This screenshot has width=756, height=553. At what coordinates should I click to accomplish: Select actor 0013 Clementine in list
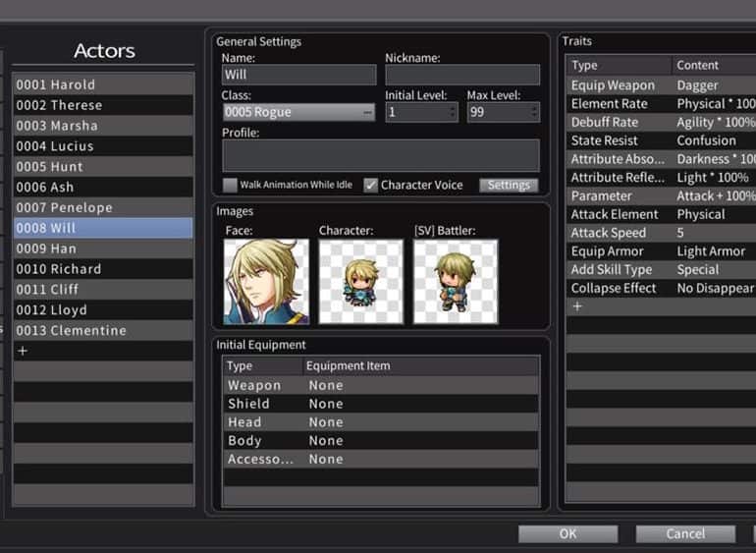102,330
